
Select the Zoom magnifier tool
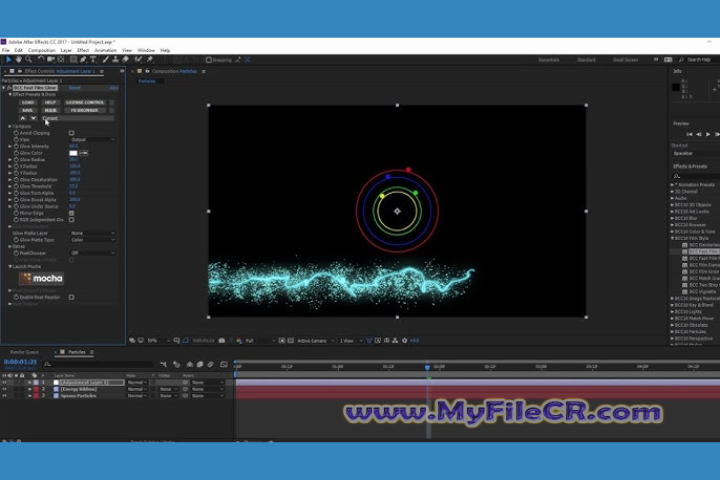pyautogui.click(x=28, y=59)
